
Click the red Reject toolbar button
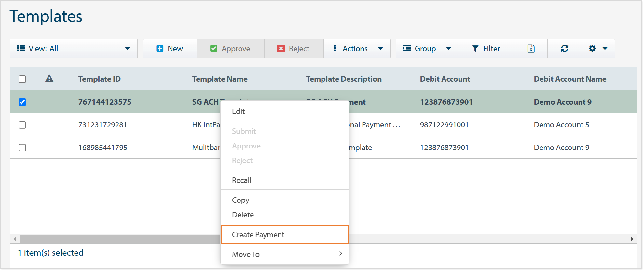(x=294, y=49)
